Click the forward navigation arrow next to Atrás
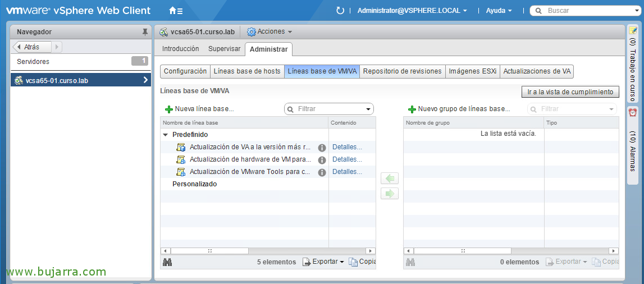Viewport: 644px width, 284px height. coord(57,47)
